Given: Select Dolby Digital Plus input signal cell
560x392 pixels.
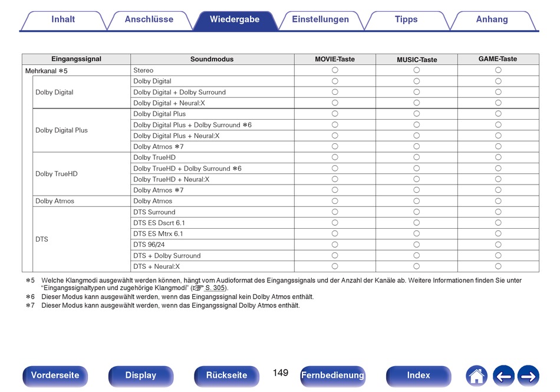Looking at the screenshot, I should [81, 130].
